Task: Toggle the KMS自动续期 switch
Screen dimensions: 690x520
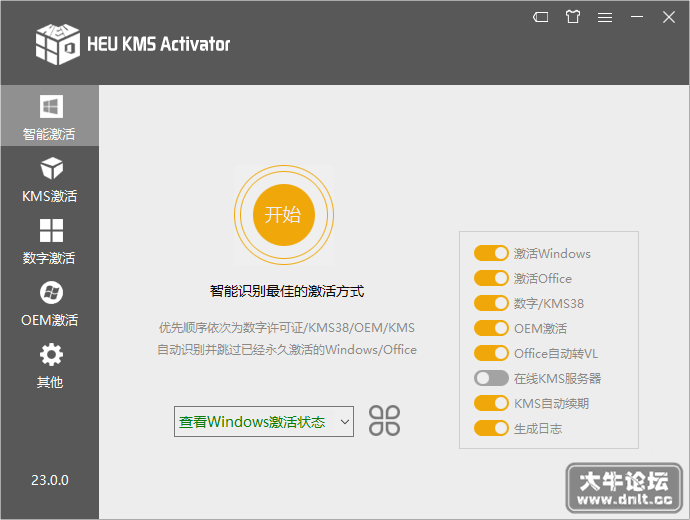Action: click(x=491, y=403)
